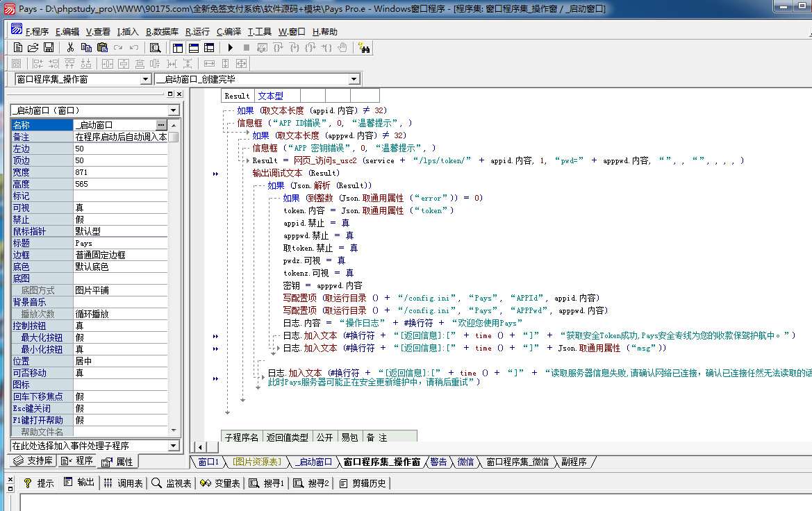
Task: Click the print preview magnifier icon
Action: tap(155, 48)
